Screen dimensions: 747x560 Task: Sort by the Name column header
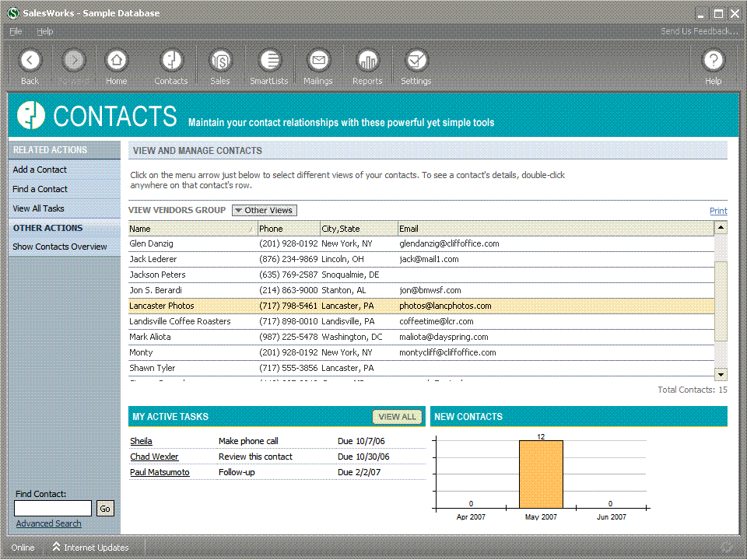click(193, 229)
